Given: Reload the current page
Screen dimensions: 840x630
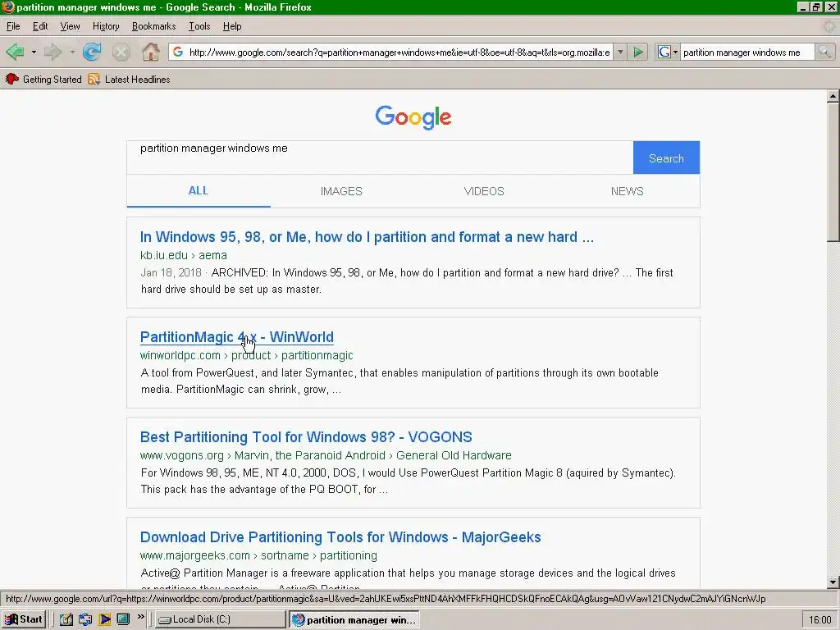Looking at the screenshot, I should click(92, 52).
